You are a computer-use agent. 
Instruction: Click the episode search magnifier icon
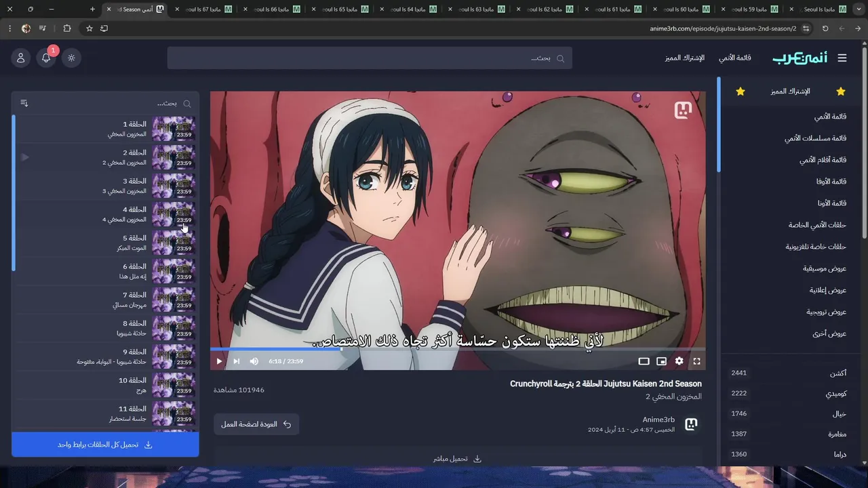pos(187,104)
